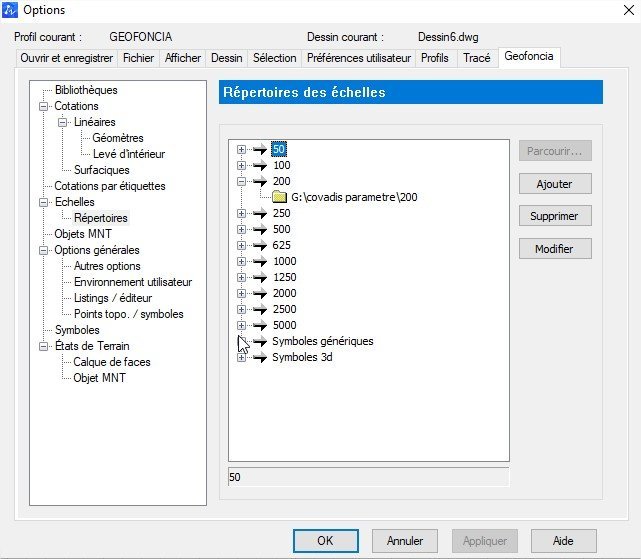
Task: Click the arrow icon beside scale 2500
Action: pyautogui.click(x=260, y=309)
